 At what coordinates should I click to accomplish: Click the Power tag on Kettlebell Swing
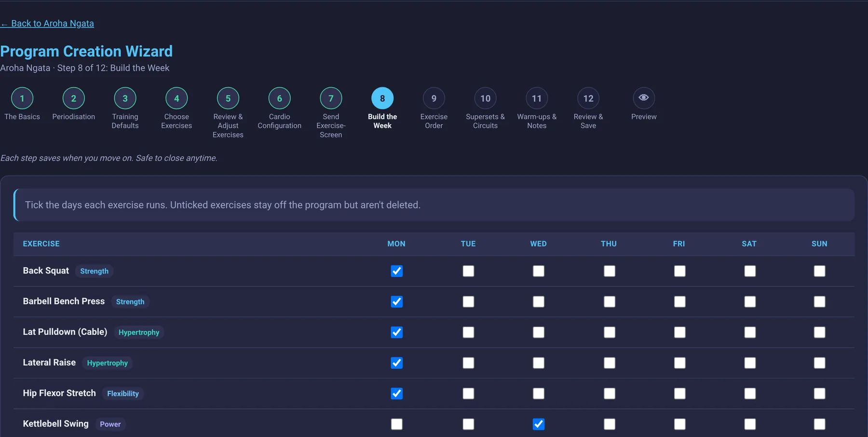click(110, 424)
